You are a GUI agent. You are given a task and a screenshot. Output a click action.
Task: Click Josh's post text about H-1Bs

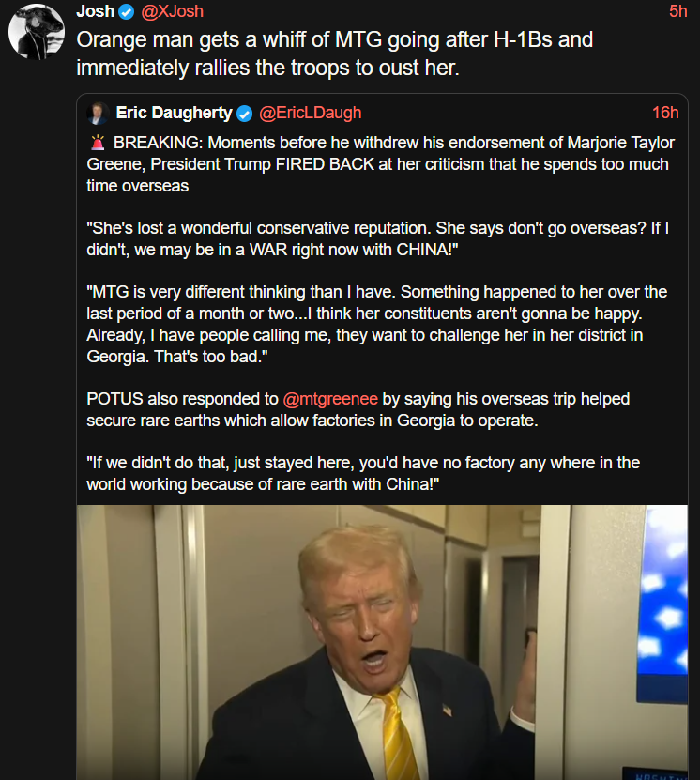(x=335, y=54)
